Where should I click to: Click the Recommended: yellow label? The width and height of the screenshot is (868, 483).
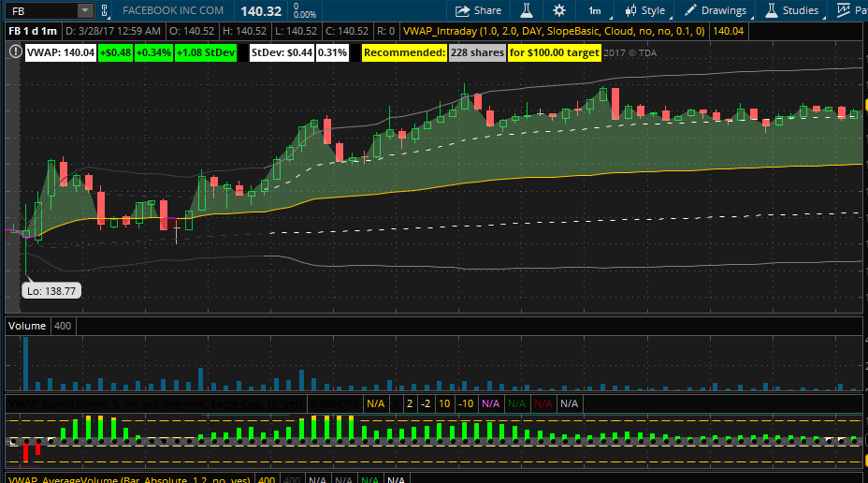point(404,52)
